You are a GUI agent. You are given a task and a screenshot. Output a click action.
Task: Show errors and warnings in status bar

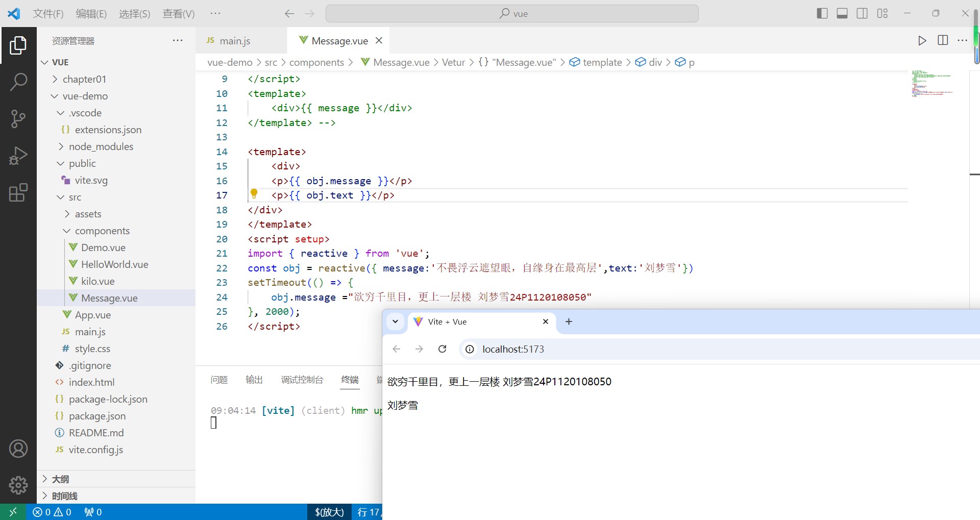point(52,512)
